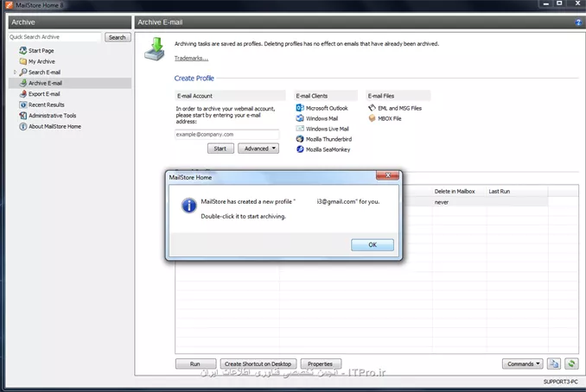Click the e-mail address input field
This screenshot has height=392, width=586.
tap(226, 135)
